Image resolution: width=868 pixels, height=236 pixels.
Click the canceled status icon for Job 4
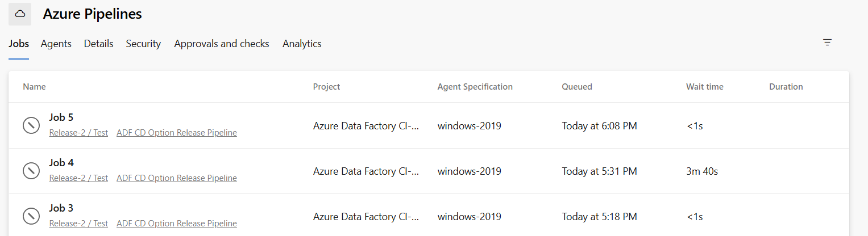(x=31, y=171)
